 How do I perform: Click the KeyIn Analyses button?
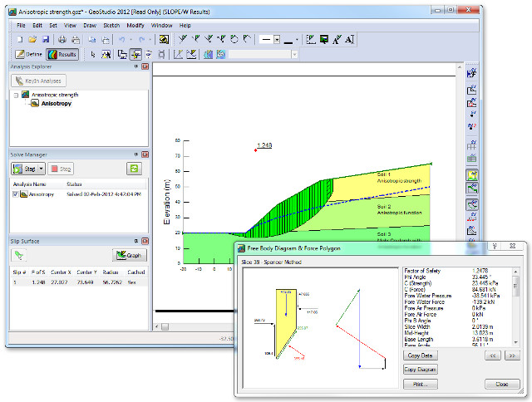coord(38,81)
